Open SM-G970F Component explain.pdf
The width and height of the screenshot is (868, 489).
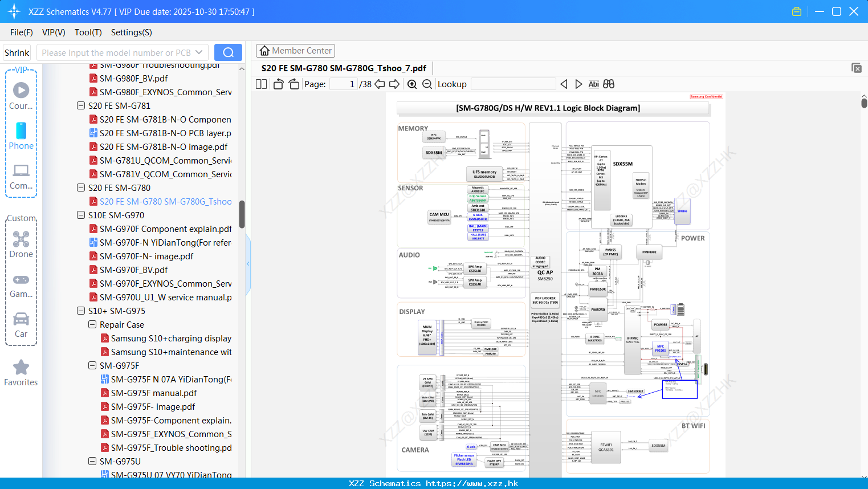(x=160, y=229)
